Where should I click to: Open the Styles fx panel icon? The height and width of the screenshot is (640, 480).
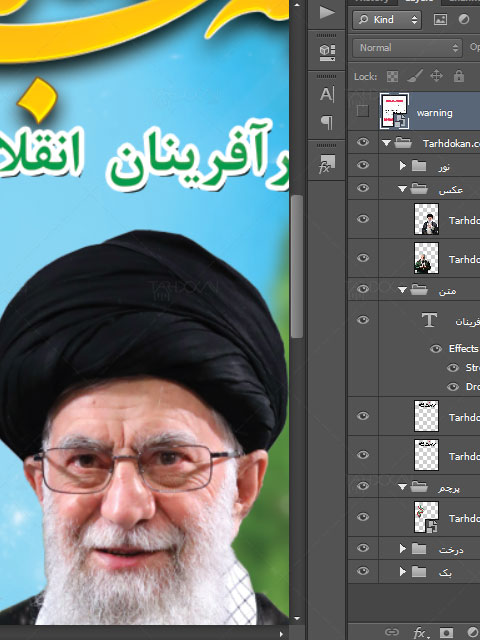327,164
